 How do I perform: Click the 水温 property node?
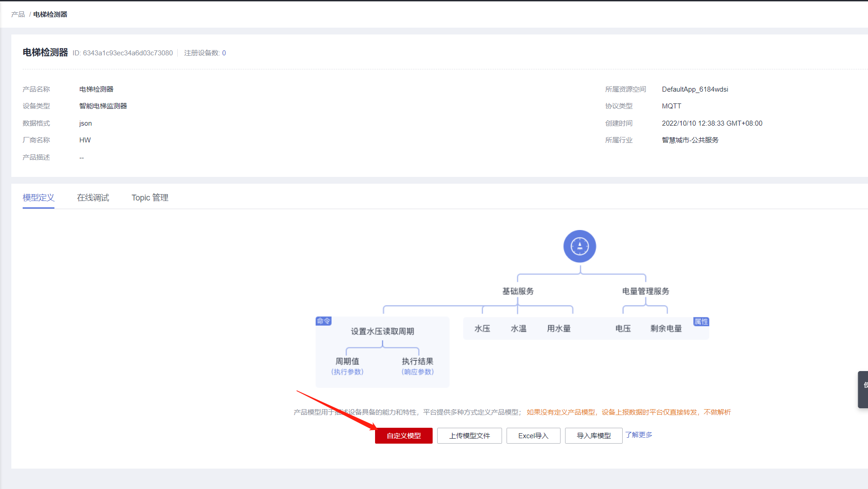(x=518, y=329)
